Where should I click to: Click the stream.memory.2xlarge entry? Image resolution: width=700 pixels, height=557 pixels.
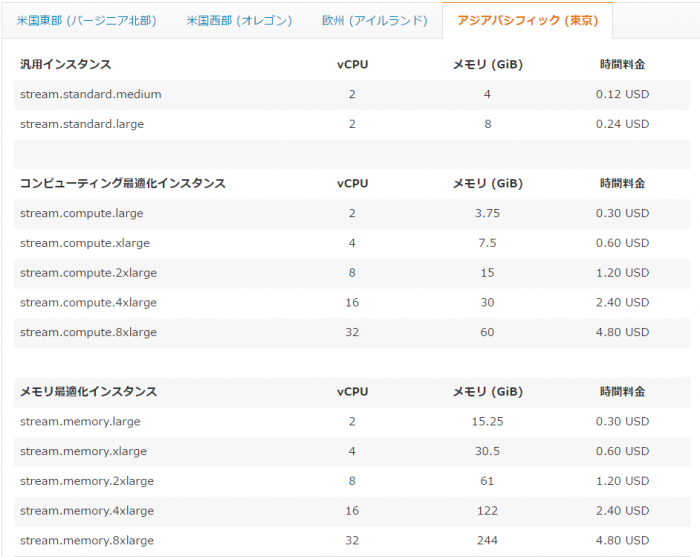(87, 481)
